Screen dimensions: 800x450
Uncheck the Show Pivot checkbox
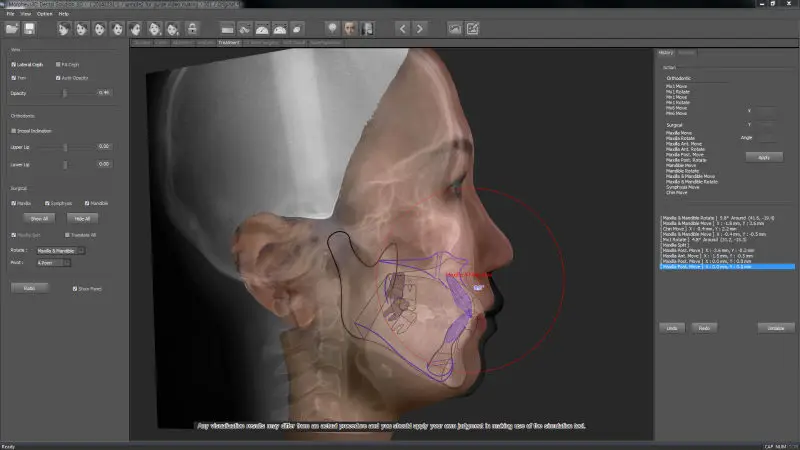point(75,288)
